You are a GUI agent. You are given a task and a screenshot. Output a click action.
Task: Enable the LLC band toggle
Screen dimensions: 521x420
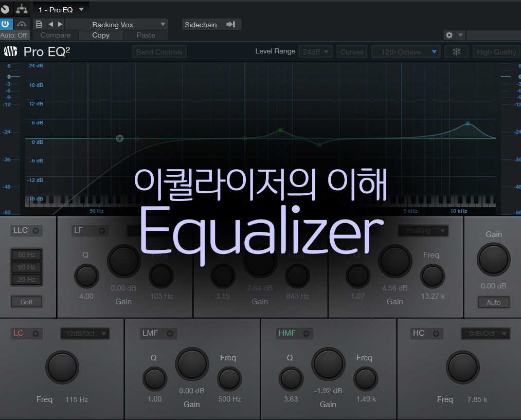[35, 231]
